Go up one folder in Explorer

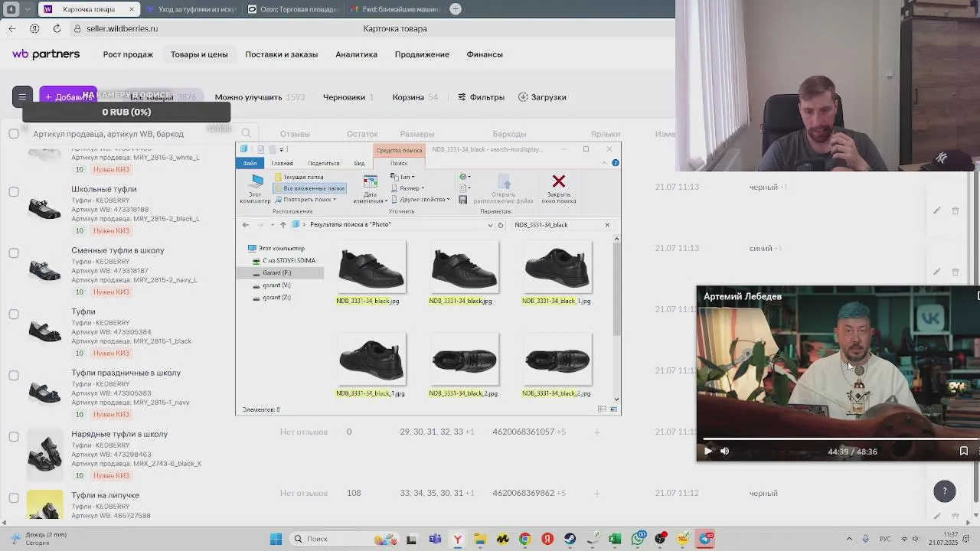coord(283,225)
